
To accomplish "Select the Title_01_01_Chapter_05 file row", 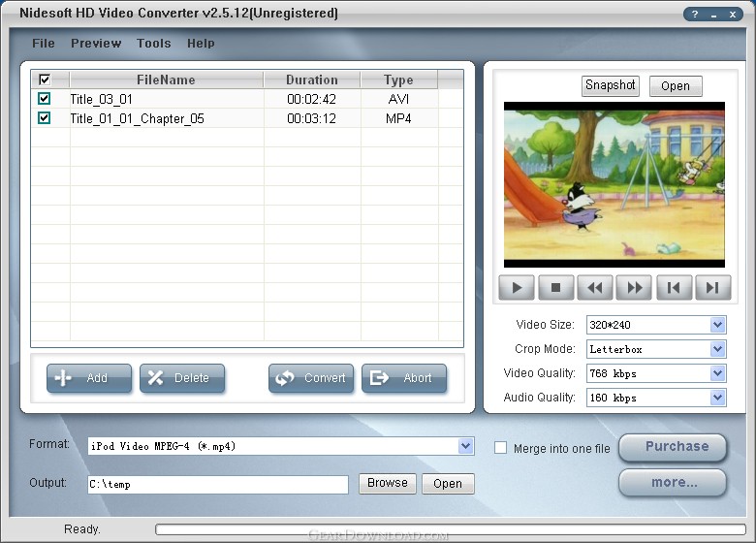I will pyautogui.click(x=247, y=118).
